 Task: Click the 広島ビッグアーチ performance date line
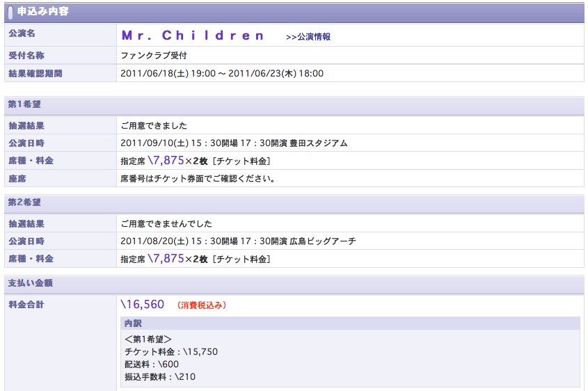tap(239, 241)
